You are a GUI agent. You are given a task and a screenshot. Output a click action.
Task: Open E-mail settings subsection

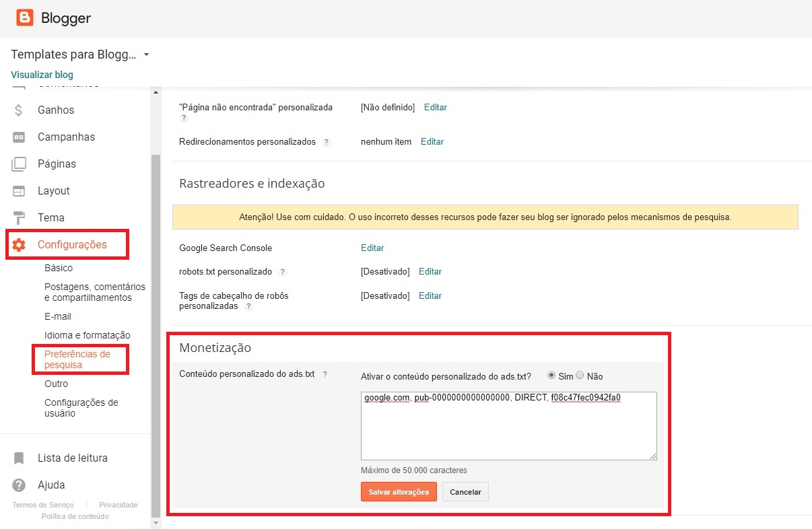point(58,316)
